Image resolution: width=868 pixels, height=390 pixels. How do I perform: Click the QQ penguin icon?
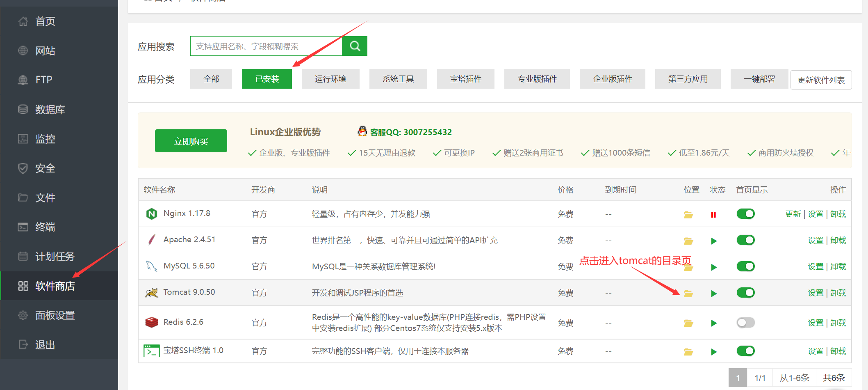362,131
